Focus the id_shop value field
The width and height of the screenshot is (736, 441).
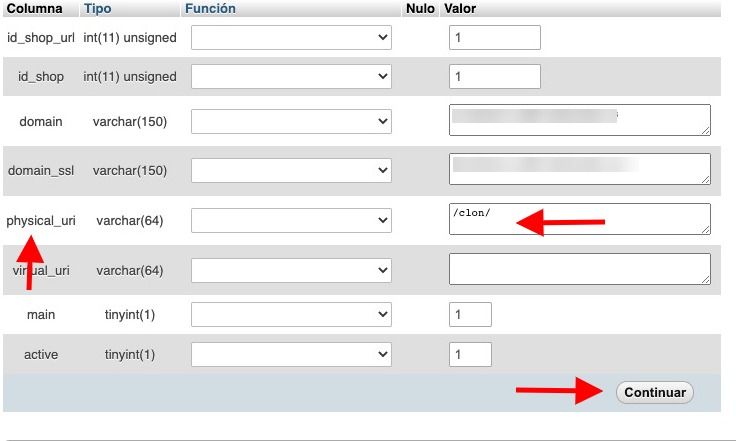point(495,76)
